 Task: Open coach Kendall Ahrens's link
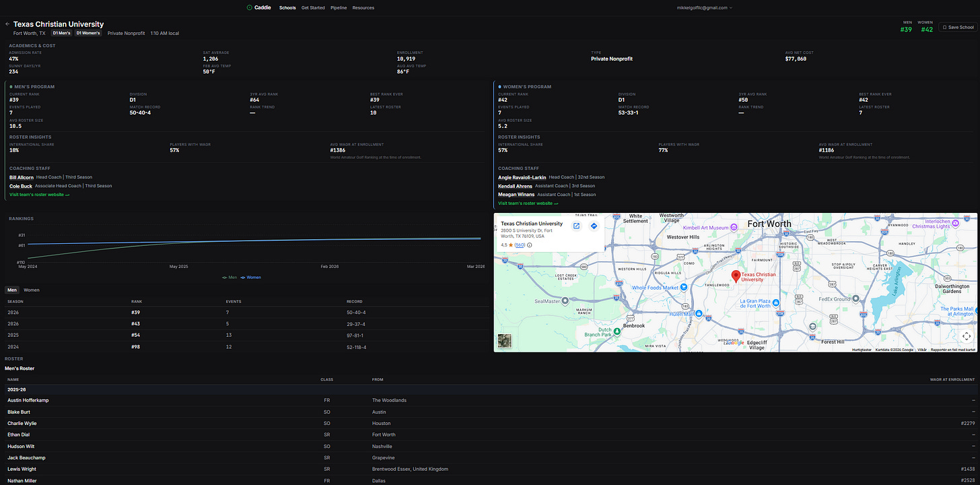(516, 186)
